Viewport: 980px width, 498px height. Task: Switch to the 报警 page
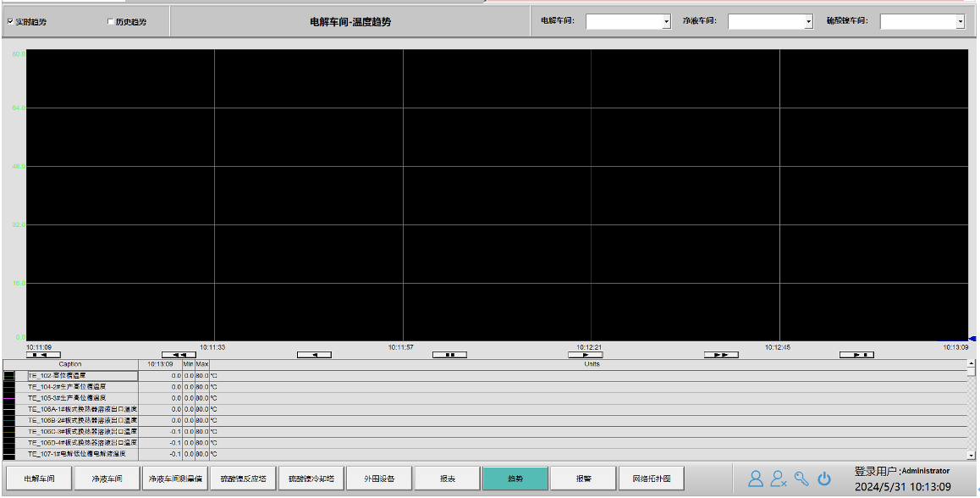click(x=583, y=479)
